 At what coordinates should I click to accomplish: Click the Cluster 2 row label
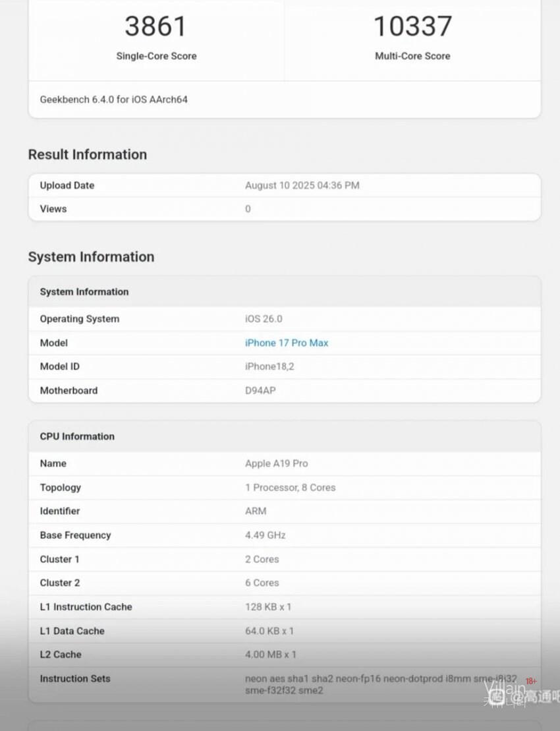coord(59,583)
